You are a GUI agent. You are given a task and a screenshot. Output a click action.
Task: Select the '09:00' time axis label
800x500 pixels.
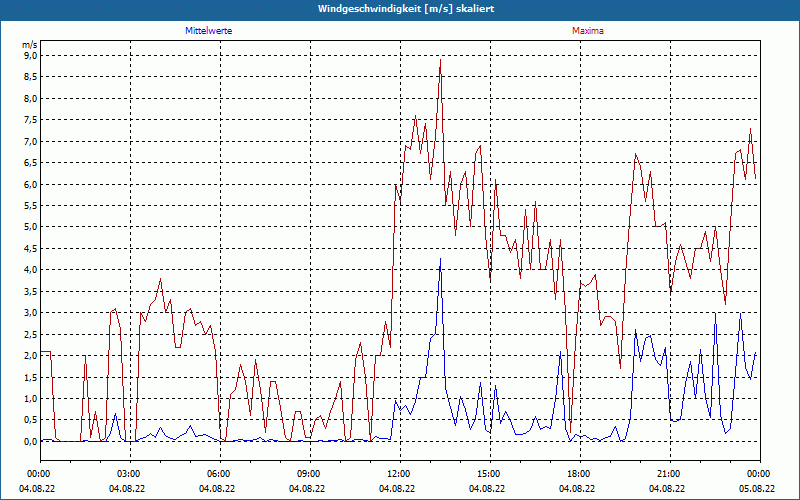point(307,474)
